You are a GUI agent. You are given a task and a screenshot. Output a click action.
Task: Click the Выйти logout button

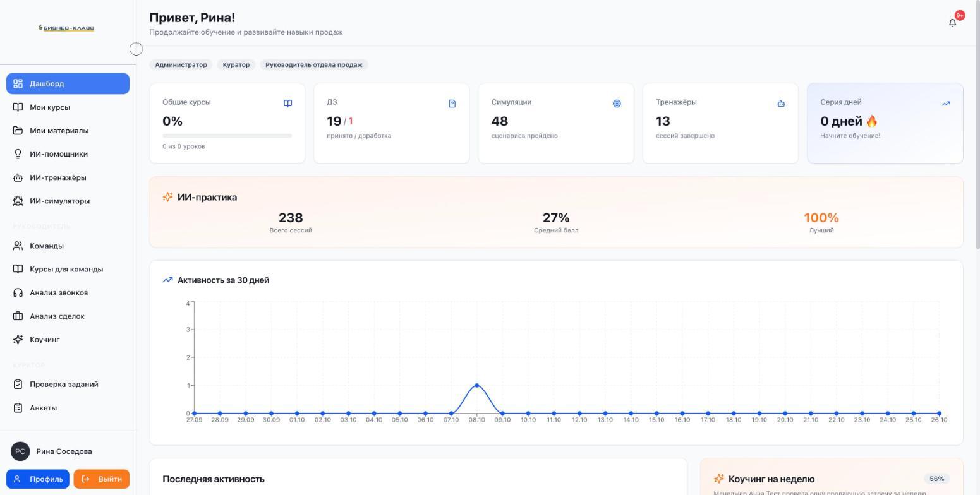tap(101, 479)
